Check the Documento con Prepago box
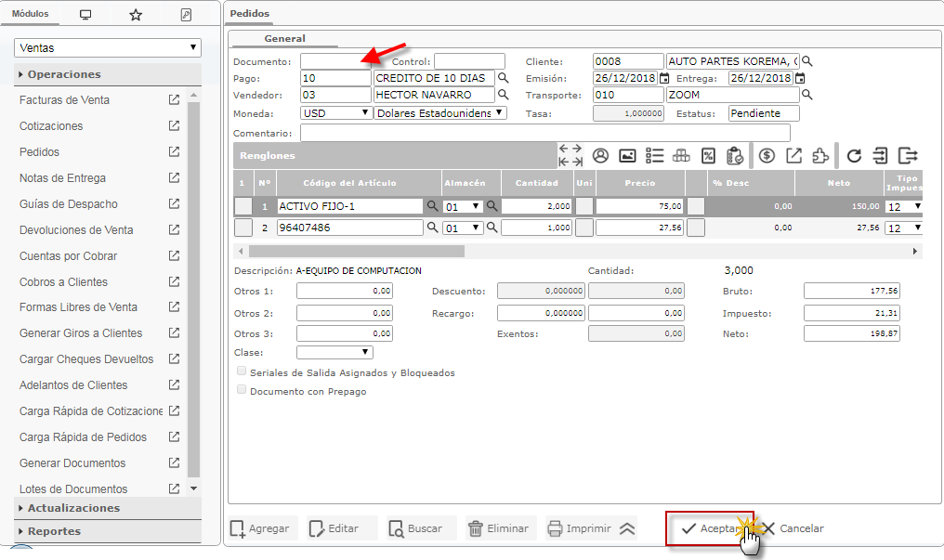944x560 pixels. pyautogui.click(x=243, y=391)
